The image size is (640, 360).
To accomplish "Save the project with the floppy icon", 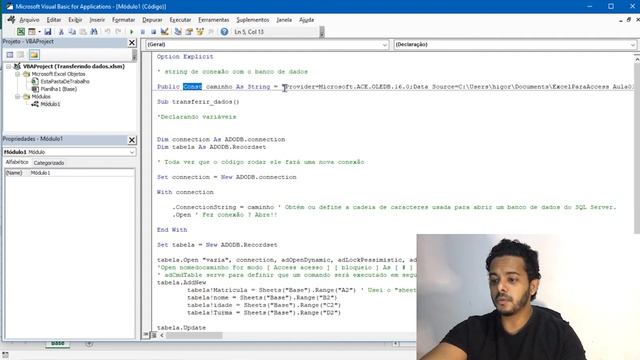I will 48,32.
